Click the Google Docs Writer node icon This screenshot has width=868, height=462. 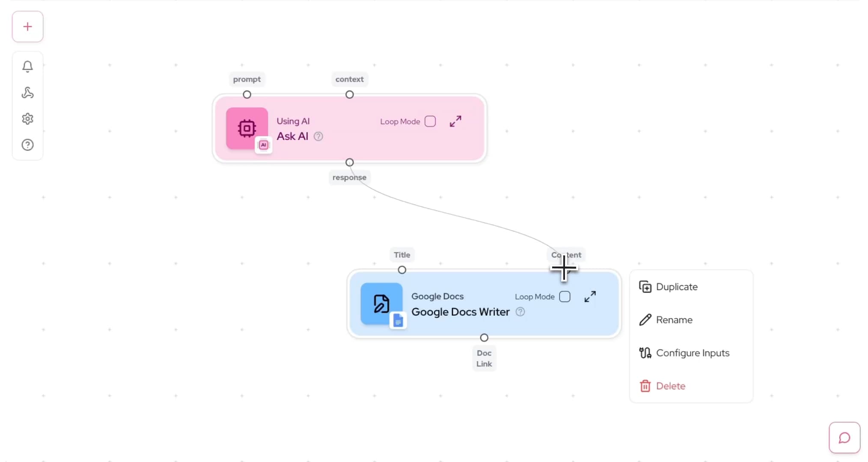[381, 304]
